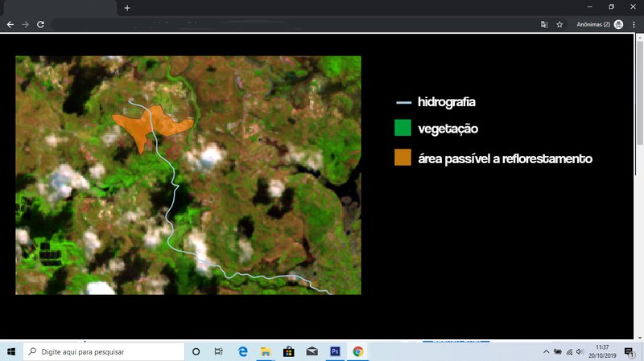
Task: Click the orange reflorestamento legend swatch
Action: coord(402,158)
